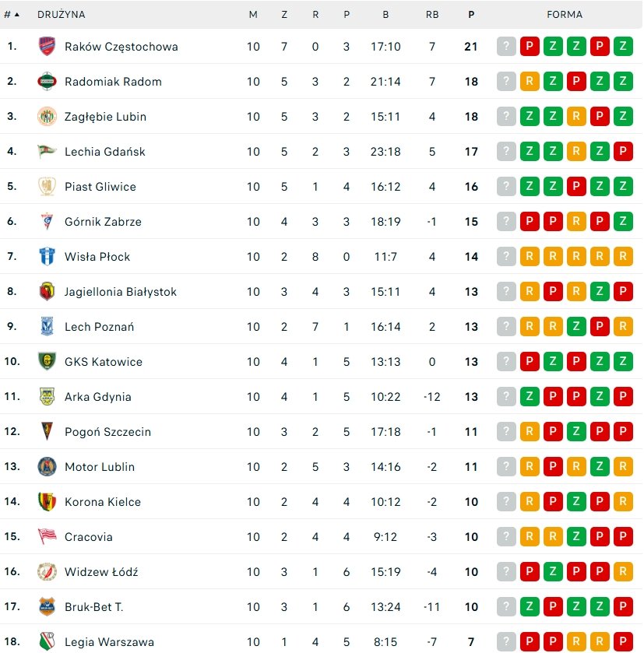Viewport: 644px width, 653px height.
Task: Click the DRUŻYNA column header
Action: [x=62, y=15]
